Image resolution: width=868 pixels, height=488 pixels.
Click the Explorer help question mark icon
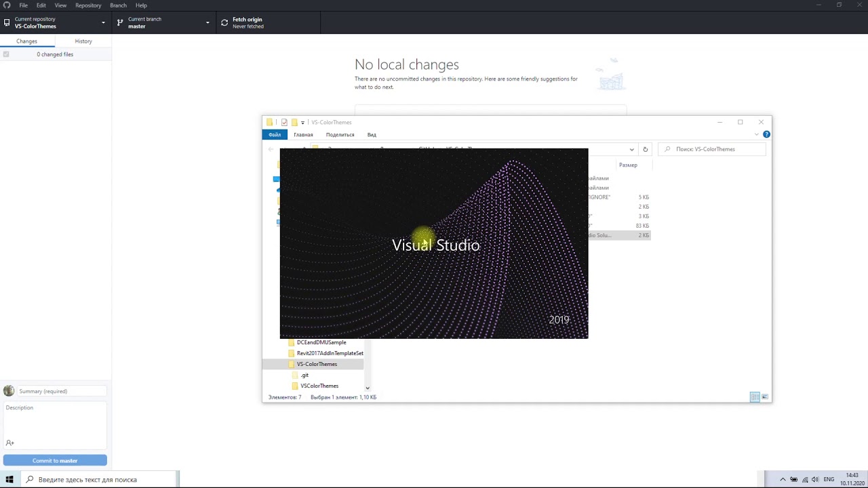(x=766, y=134)
